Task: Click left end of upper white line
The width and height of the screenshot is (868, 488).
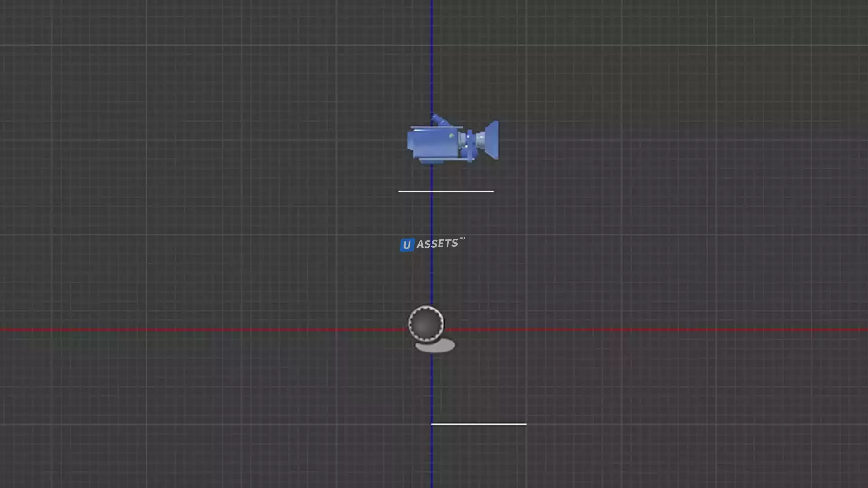Action: click(x=400, y=192)
